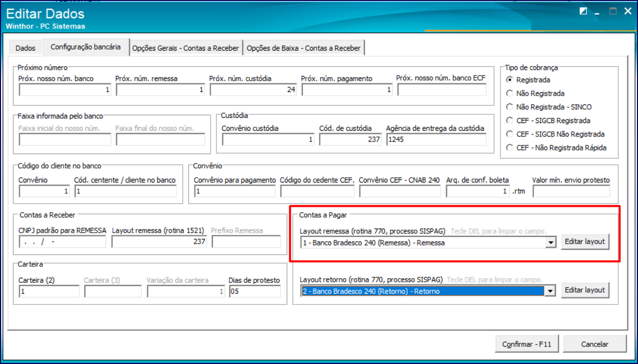Click the Código do cedente CEF field
Viewport: 638px width, 364px height.
(318, 191)
